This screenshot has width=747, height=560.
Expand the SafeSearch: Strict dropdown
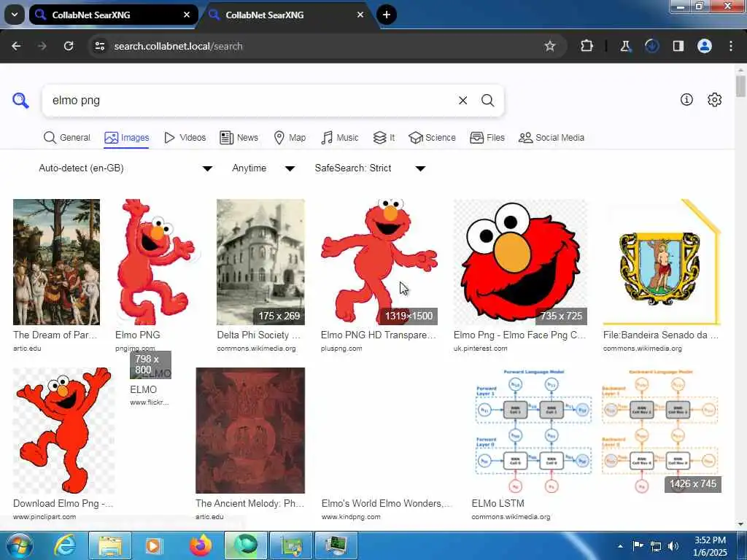[x=370, y=168]
